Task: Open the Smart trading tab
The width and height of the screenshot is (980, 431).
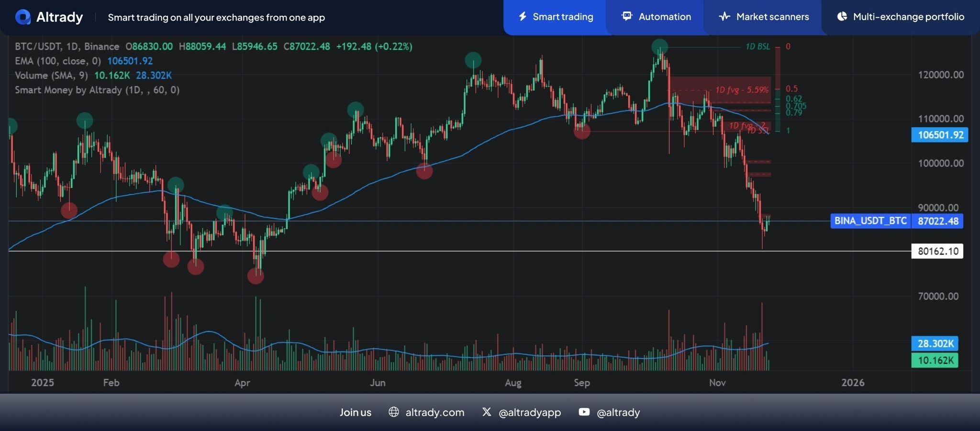Action: [562, 17]
